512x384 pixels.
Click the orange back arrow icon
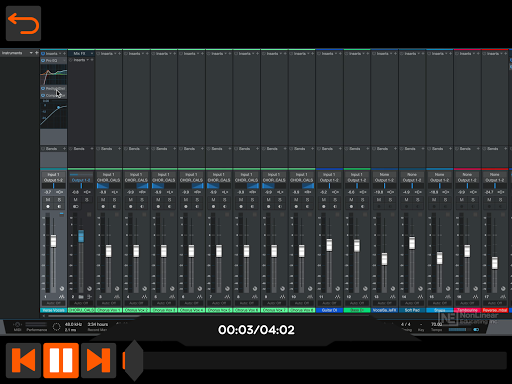(23, 23)
